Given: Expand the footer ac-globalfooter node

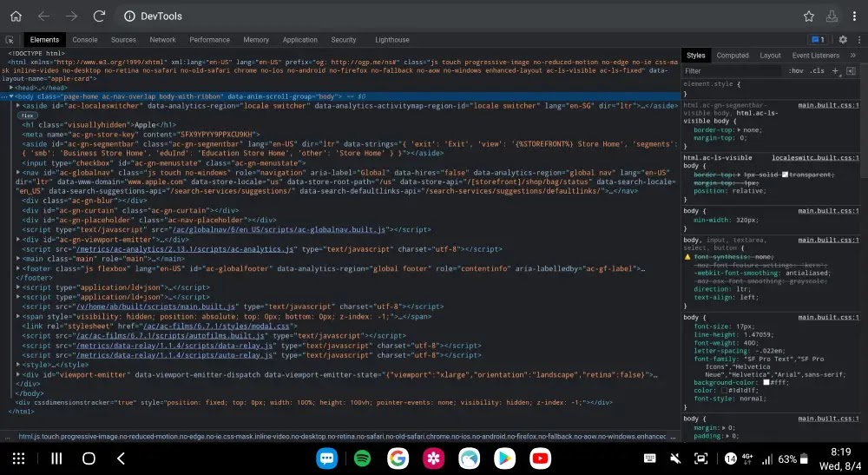Looking at the screenshot, I should pyautogui.click(x=18, y=268).
